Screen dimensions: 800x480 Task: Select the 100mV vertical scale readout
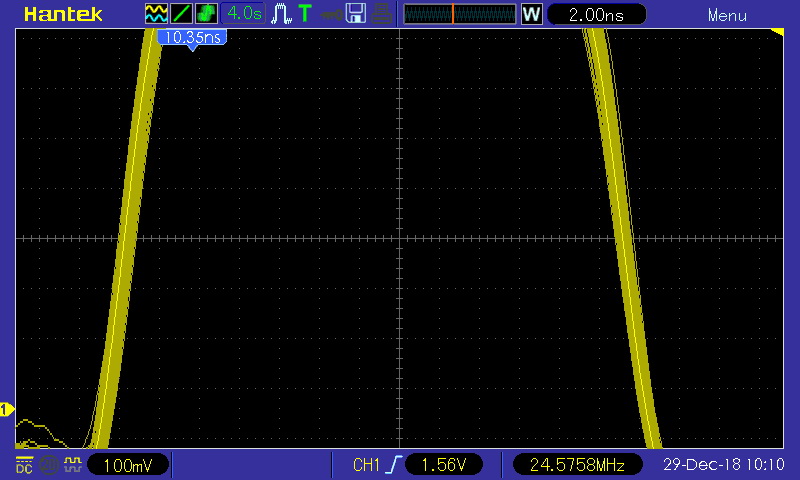coord(128,465)
